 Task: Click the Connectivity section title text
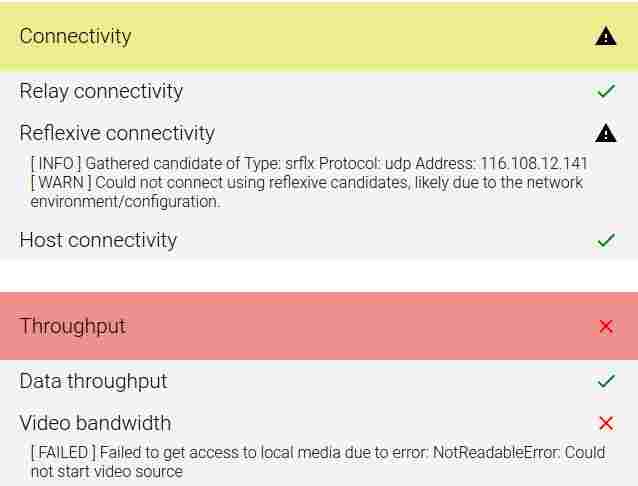pyautogui.click(x=75, y=36)
